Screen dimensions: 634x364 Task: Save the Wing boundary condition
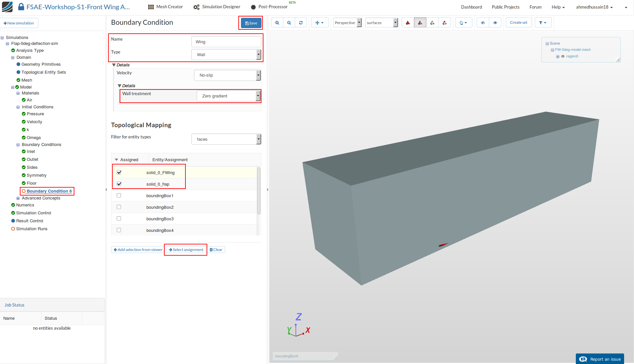point(251,23)
